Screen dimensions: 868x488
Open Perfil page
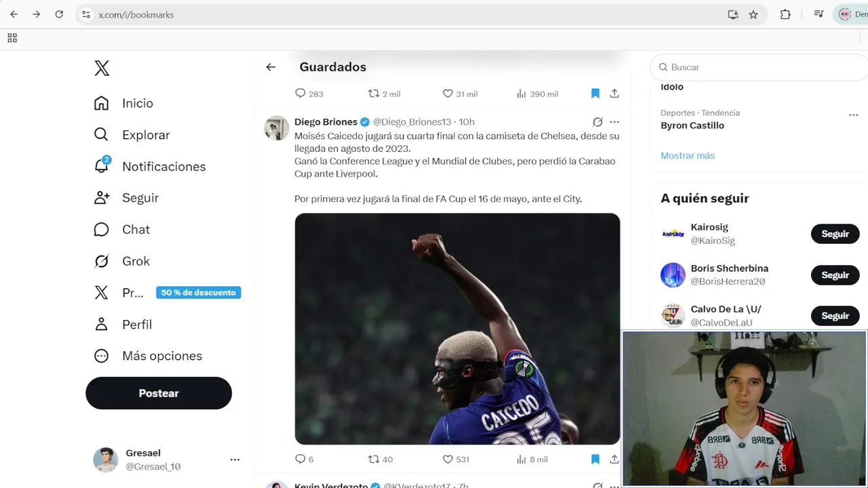(123, 324)
